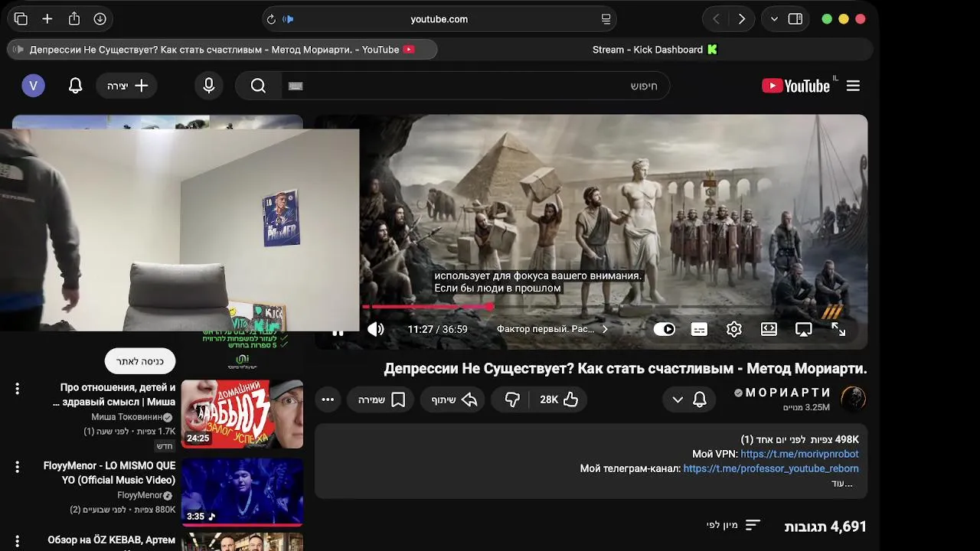The height and width of the screenshot is (551, 980).
Task: Like the video (28K thumbs up)
Action: [x=559, y=399]
